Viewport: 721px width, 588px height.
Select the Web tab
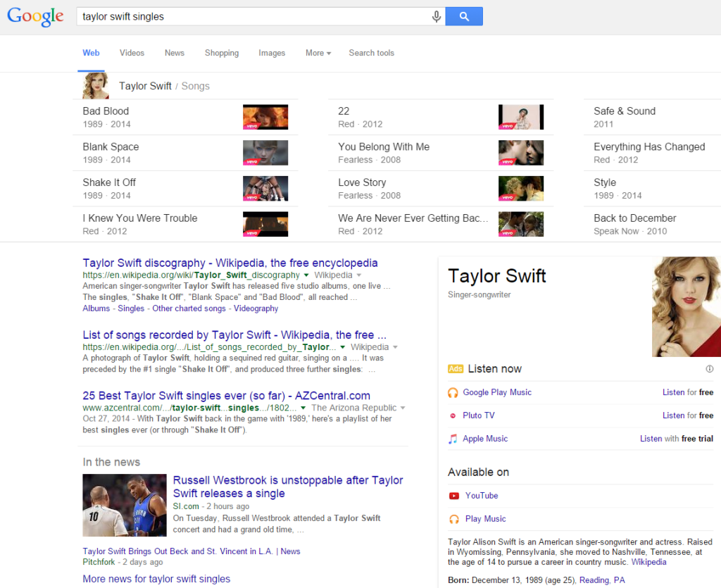[91, 53]
